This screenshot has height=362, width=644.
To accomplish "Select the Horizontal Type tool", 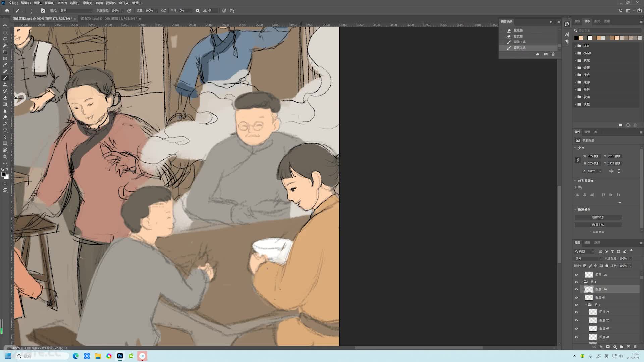I will tap(5, 130).
